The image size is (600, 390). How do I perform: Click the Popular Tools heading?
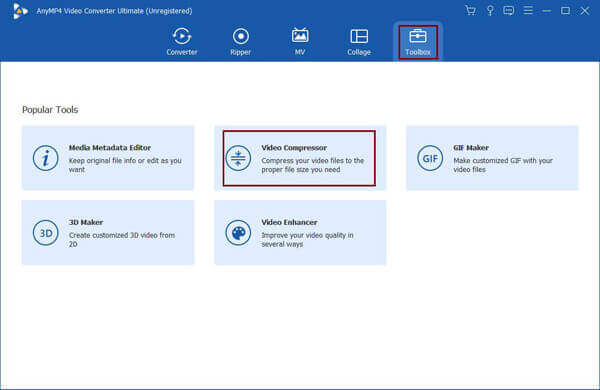50,109
